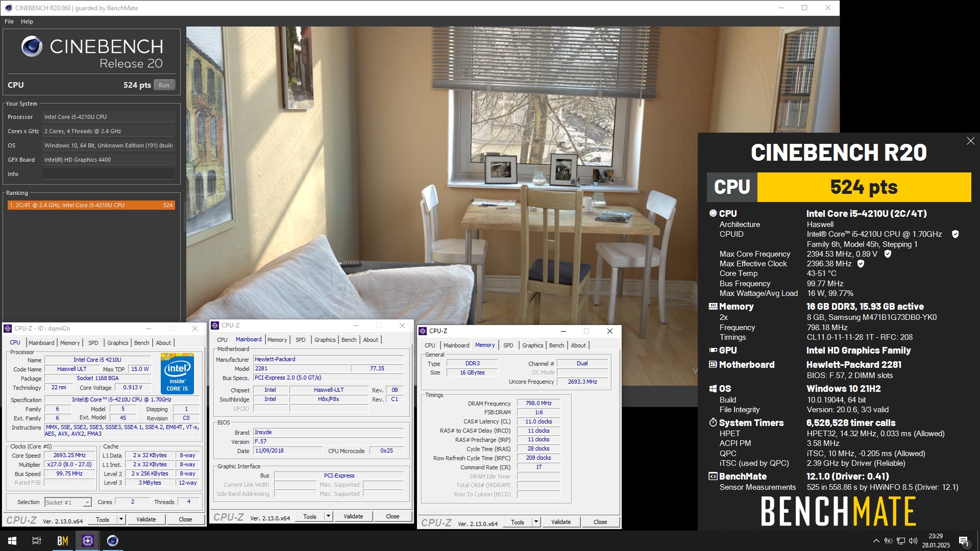
Task: Click Tools button in Memory CPU-Z window
Action: (x=518, y=522)
